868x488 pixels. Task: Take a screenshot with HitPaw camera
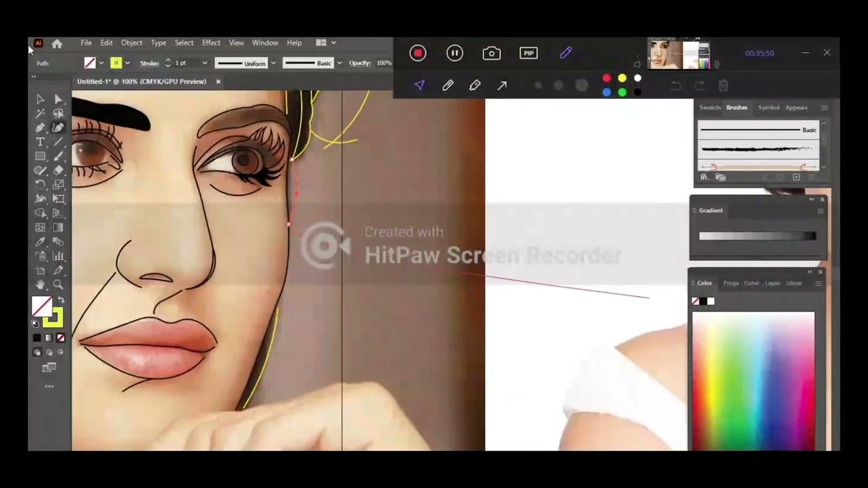tap(492, 53)
